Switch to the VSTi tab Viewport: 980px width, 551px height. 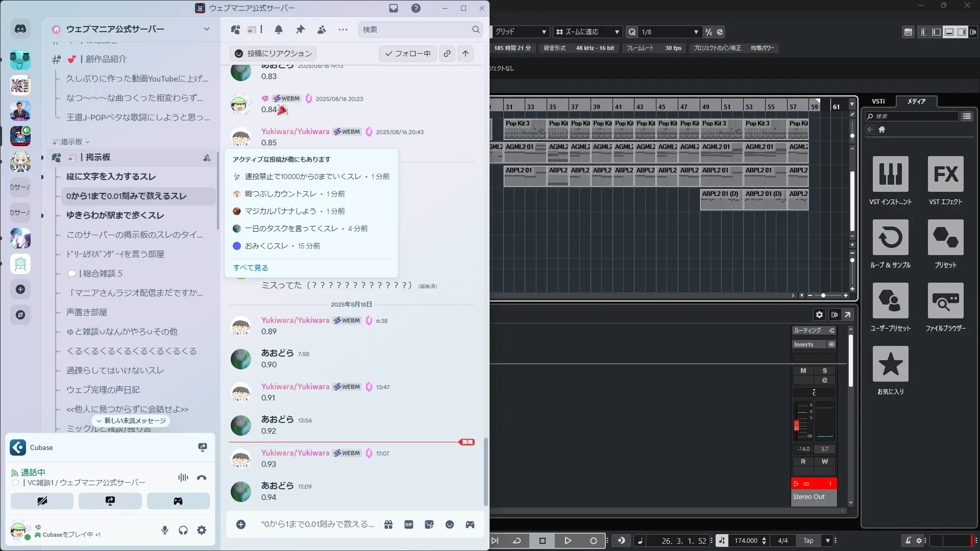coord(878,102)
